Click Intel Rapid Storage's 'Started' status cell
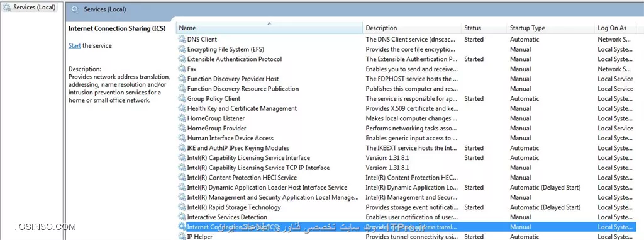644x240 pixels. 474,207
